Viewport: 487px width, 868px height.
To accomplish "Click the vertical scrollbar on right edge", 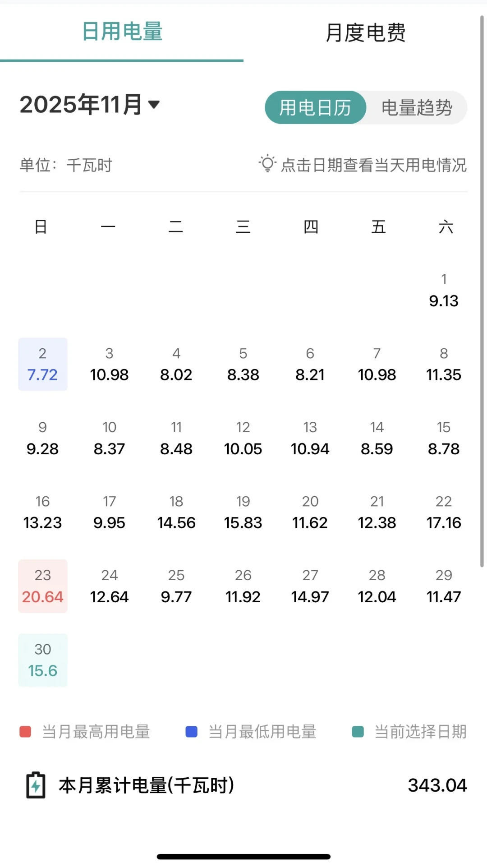I will pyautogui.click(x=482, y=291).
